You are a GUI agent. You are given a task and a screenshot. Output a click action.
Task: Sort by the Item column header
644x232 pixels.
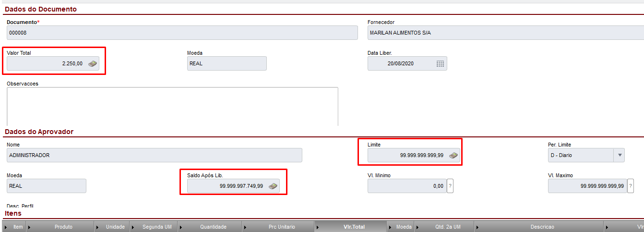tap(18, 227)
